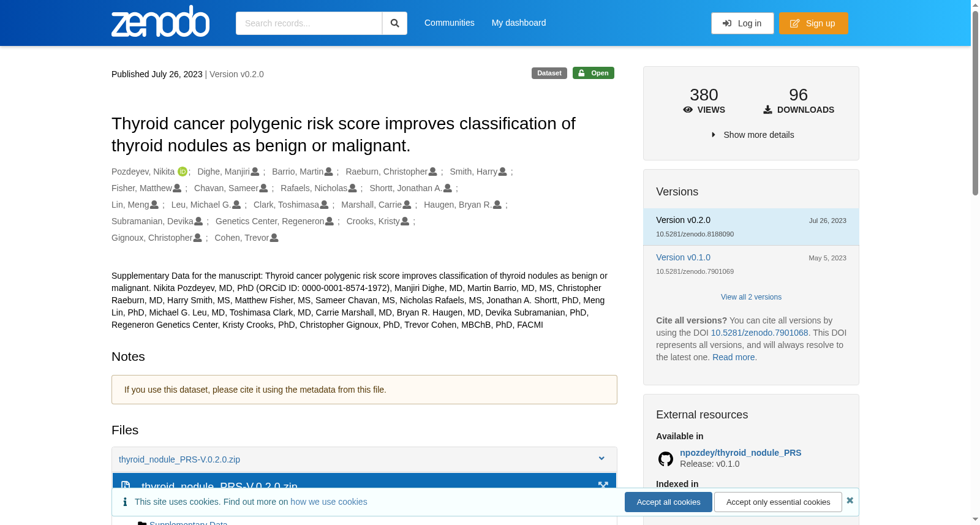This screenshot has width=980, height=525.
Task: Select Version v0.1.0 in the Versions list
Action: pos(683,257)
